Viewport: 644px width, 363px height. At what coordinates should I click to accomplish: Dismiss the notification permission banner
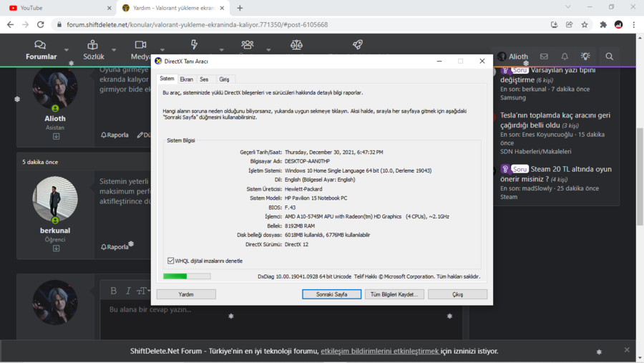coord(627,350)
